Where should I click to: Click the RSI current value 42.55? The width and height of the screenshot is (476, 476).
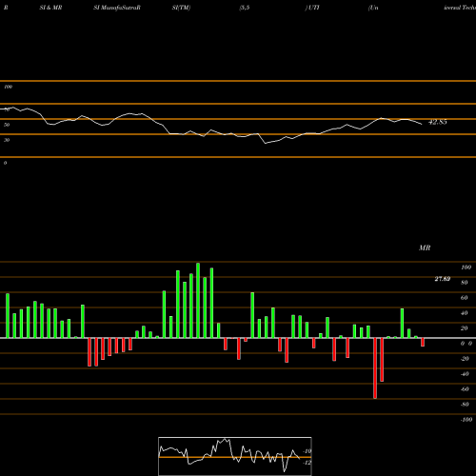point(438,122)
